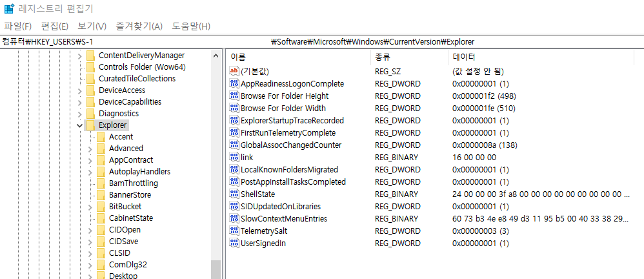Select the 0x000001fe (510) data cell
The height and width of the screenshot is (279, 644).
[483, 108]
